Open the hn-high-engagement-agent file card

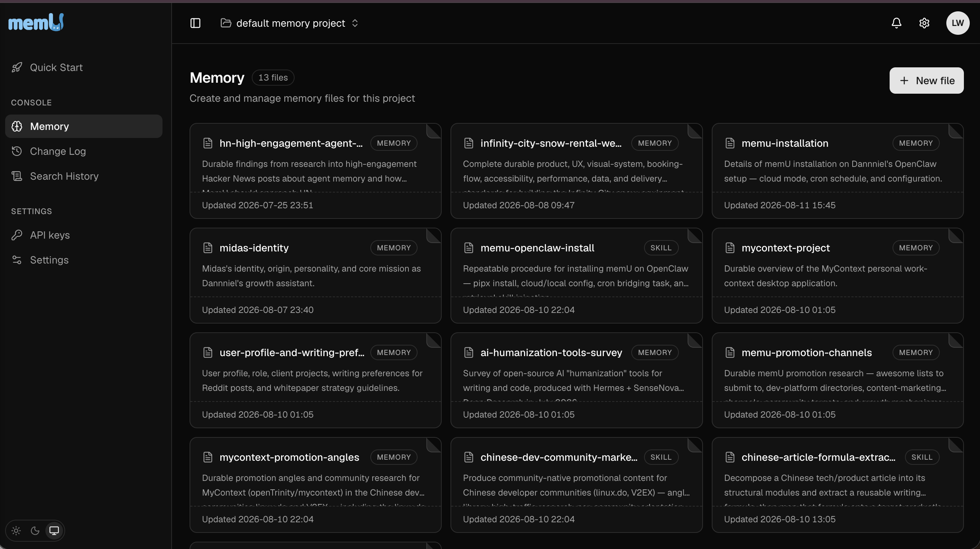pyautogui.click(x=315, y=171)
